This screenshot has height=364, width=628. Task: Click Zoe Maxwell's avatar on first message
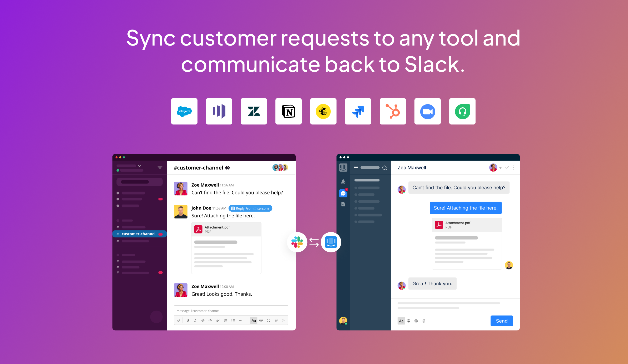(x=181, y=189)
